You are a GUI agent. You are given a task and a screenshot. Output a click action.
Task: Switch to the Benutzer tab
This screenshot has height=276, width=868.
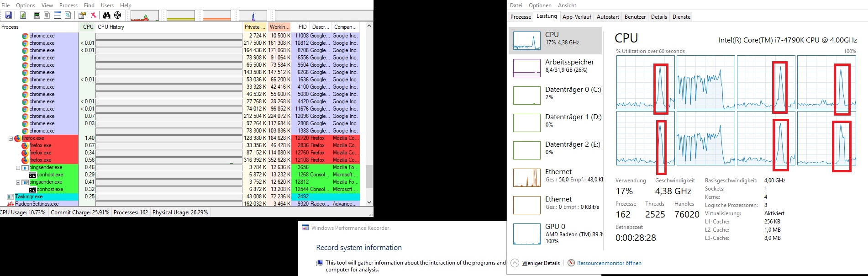(635, 17)
